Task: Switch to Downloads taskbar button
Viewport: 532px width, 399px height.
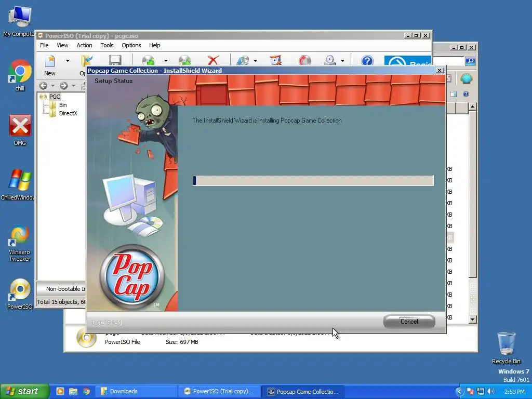Action: pos(136,391)
